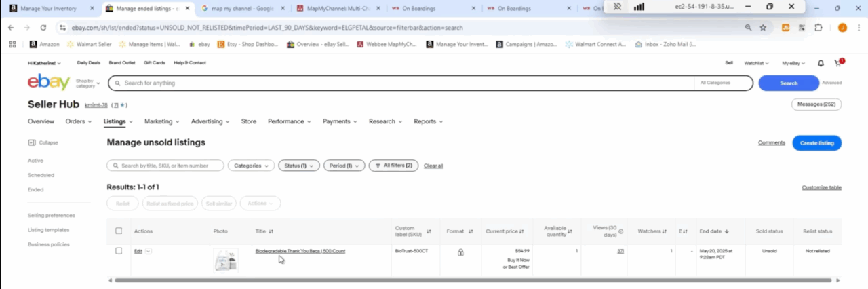Open the notifications bell icon

[821, 63]
